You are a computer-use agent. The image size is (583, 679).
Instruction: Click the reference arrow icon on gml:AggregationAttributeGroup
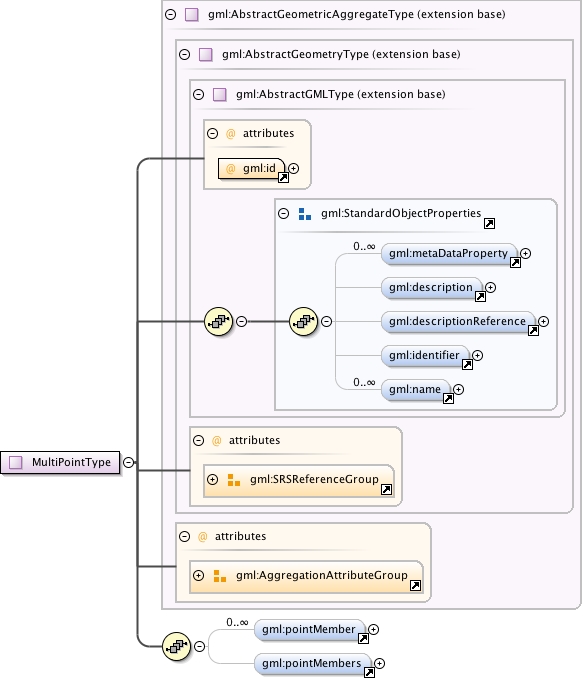tap(415, 585)
